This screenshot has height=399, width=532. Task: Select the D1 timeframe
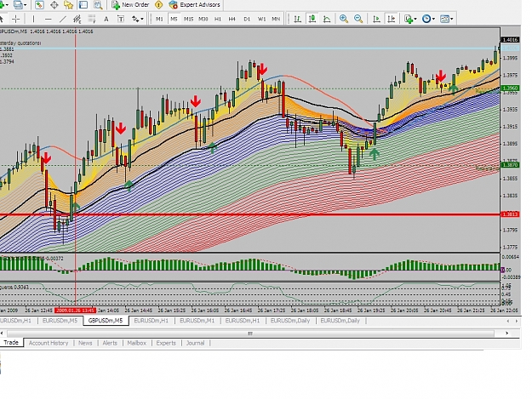click(247, 19)
